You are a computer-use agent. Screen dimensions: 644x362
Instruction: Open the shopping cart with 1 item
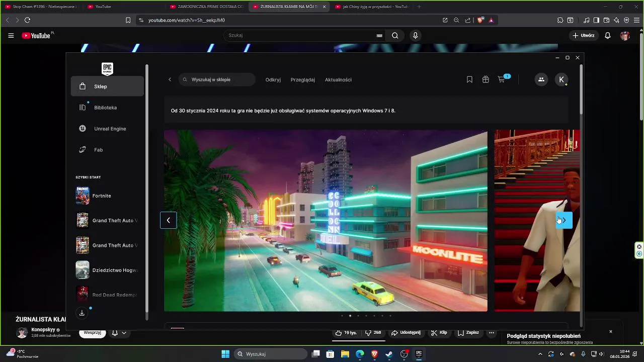point(503,79)
